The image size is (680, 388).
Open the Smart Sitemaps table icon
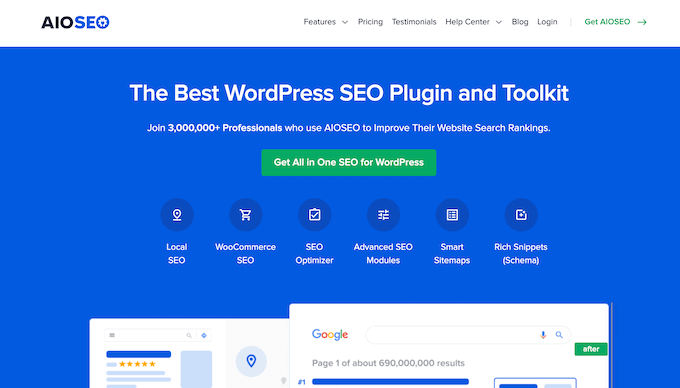pyautogui.click(x=452, y=215)
